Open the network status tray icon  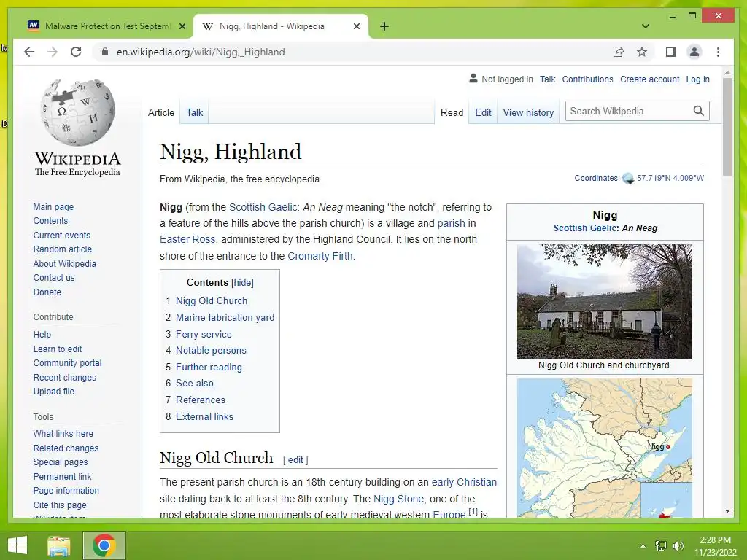click(x=661, y=546)
